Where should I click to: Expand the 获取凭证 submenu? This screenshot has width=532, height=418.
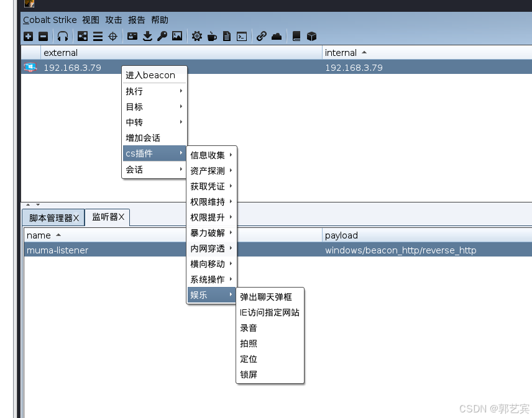coord(211,186)
